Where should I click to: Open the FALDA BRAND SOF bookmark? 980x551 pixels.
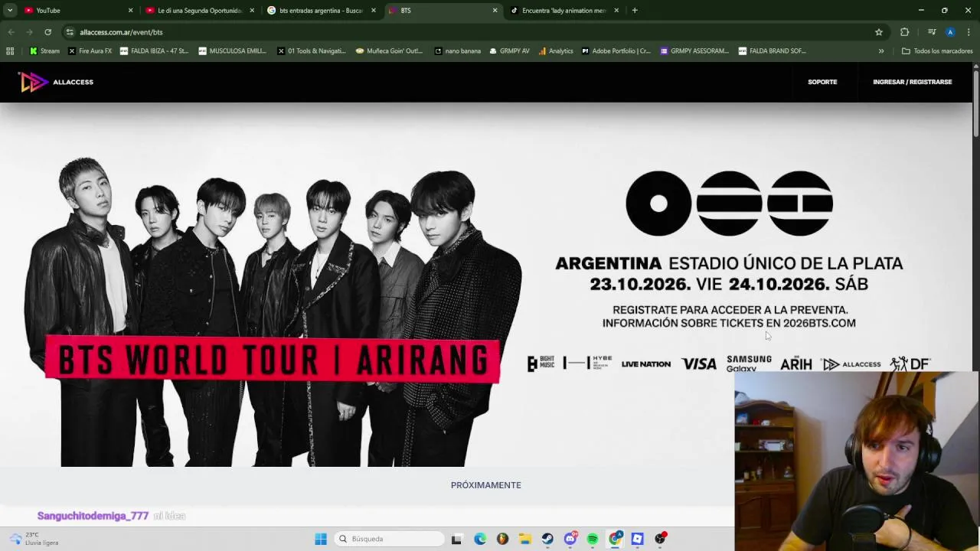[x=772, y=51]
